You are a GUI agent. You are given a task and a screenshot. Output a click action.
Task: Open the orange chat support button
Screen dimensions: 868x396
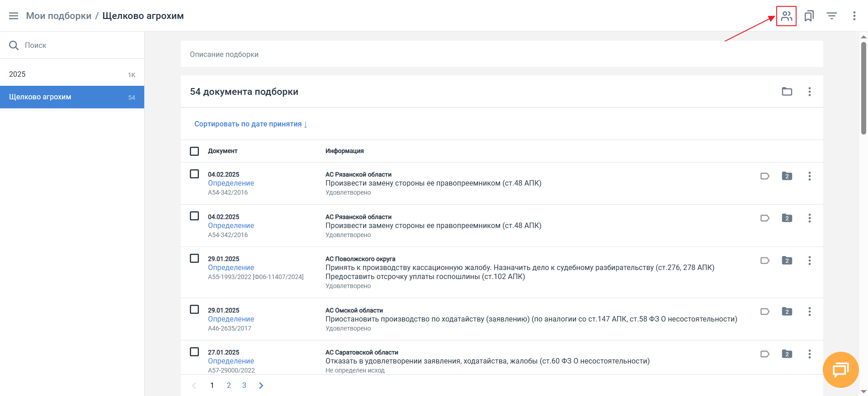tap(841, 370)
